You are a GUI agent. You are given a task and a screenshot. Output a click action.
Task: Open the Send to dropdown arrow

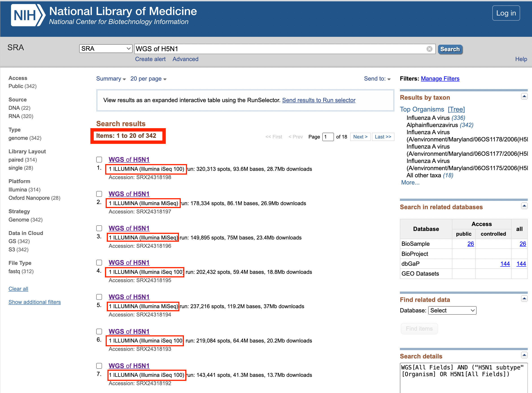pos(389,79)
